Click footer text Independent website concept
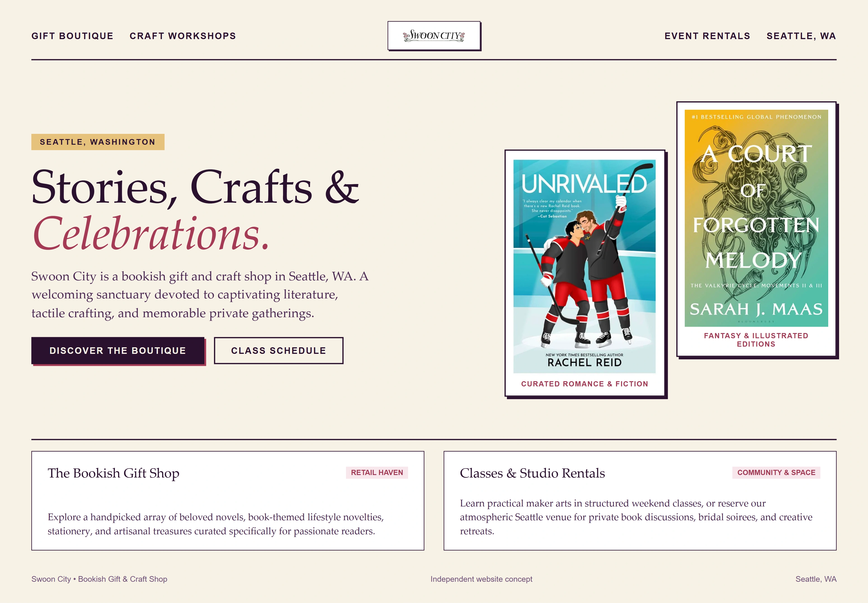Viewport: 868px width, 603px height. coord(481,579)
